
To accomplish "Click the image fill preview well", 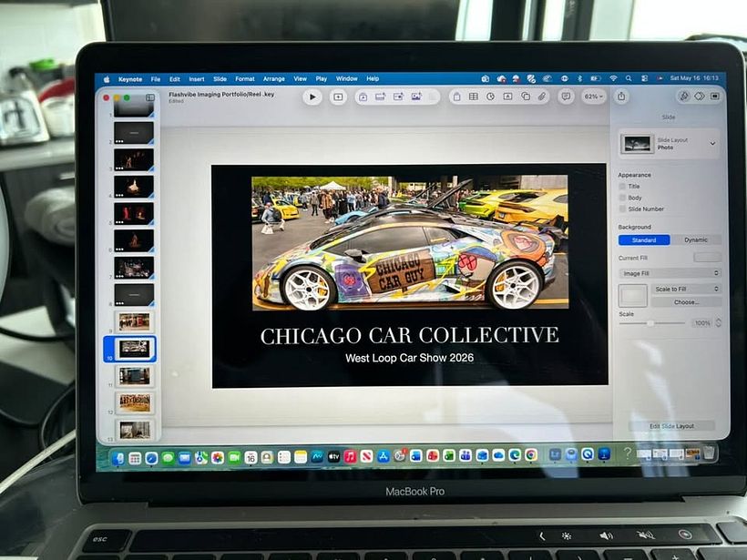I will click(632, 296).
